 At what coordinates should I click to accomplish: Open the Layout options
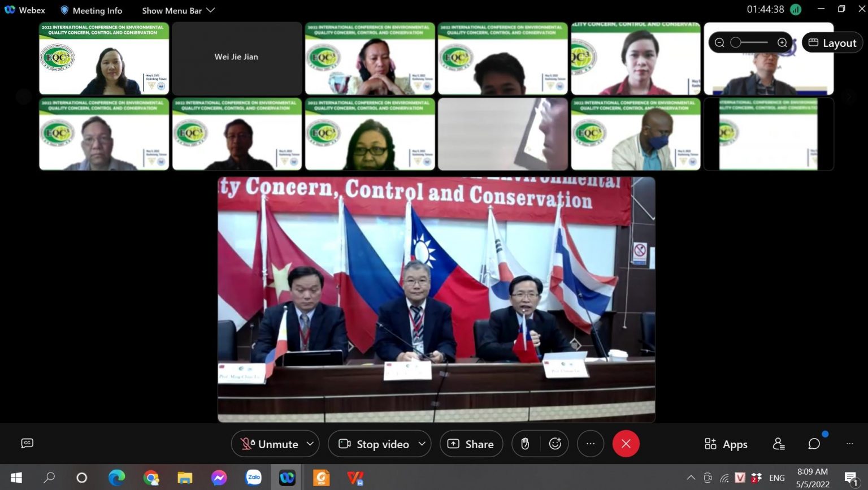(832, 43)
